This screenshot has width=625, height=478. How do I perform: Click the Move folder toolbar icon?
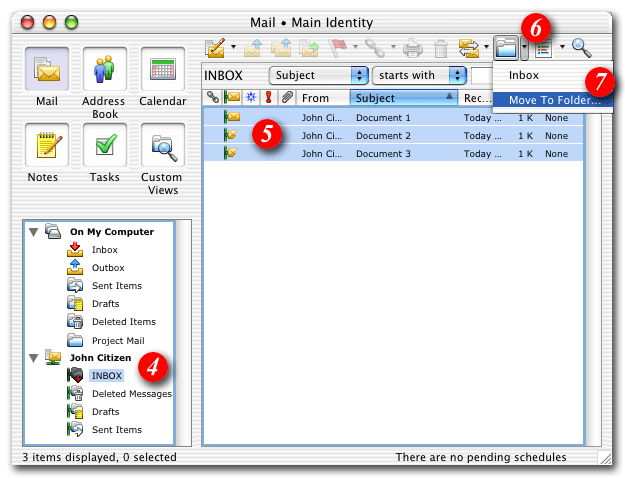508,46
